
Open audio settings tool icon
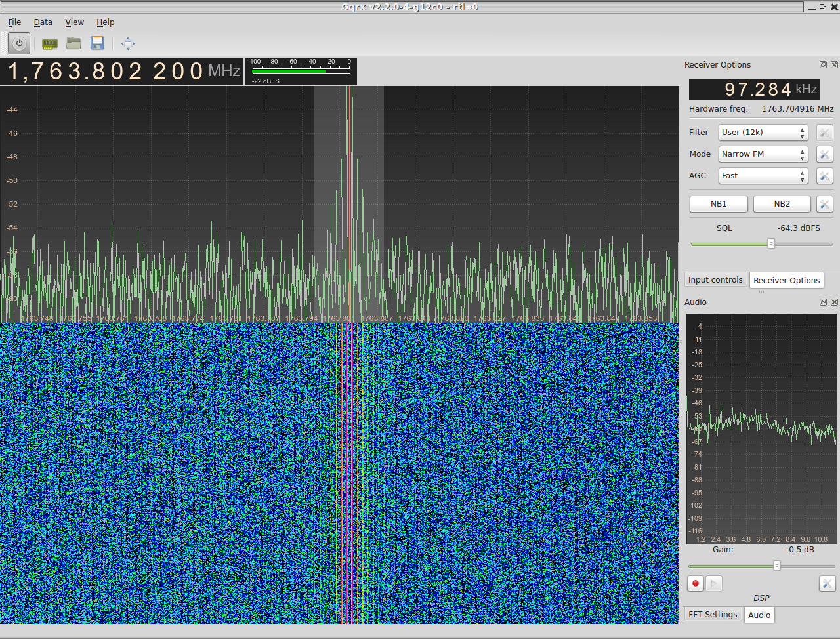coord(827,583)
